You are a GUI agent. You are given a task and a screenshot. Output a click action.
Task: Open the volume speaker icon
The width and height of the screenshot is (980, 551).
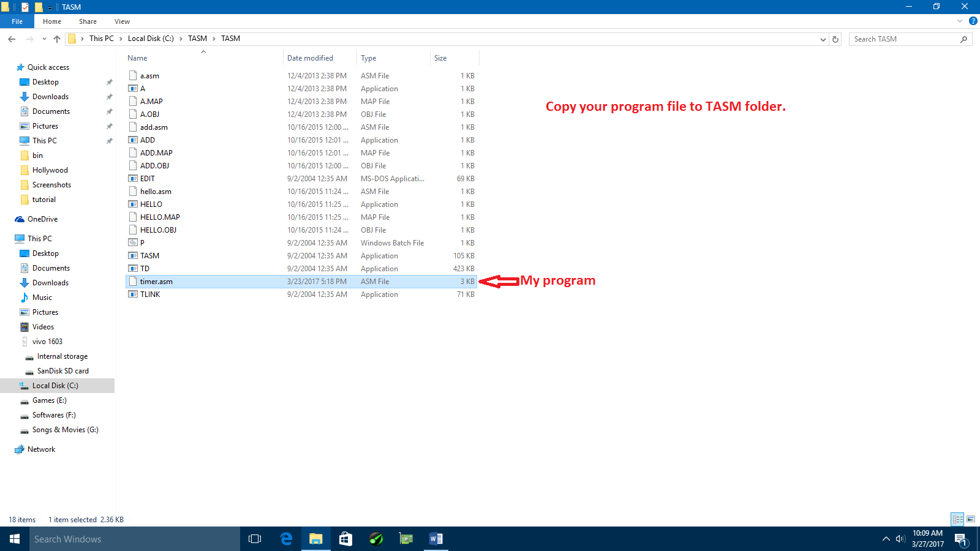[x=900, y=539]
